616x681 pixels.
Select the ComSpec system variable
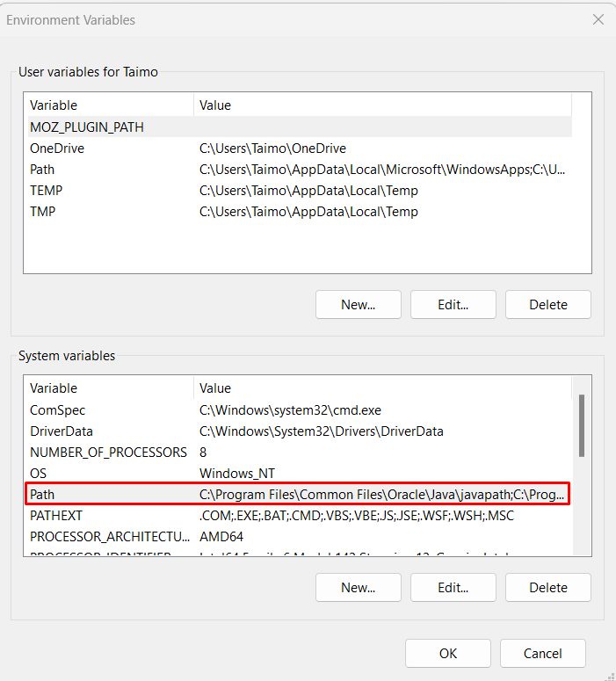300,410
